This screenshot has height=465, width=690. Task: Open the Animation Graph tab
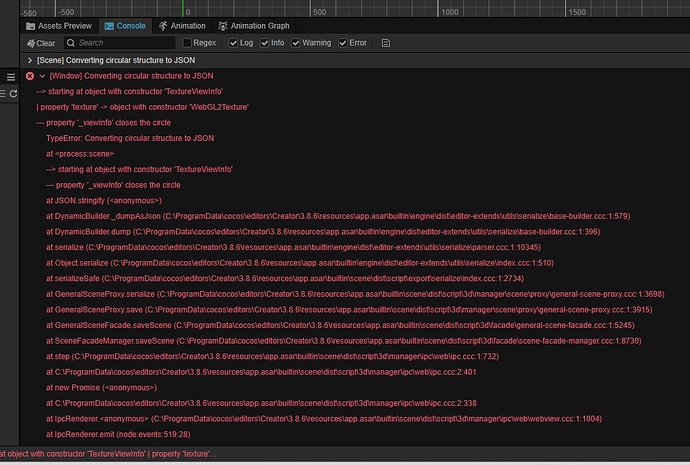click(254, 26)
